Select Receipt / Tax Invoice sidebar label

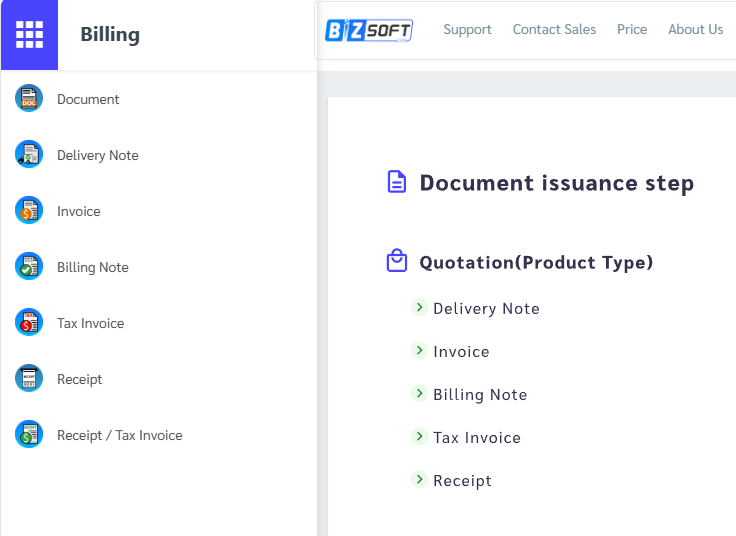pos(120,436)
